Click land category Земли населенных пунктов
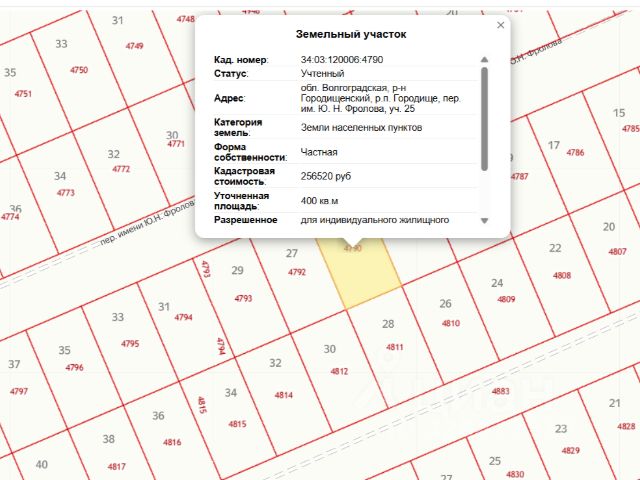The height and width of the screenshot is (480, 640). click(x=361, y=128)
